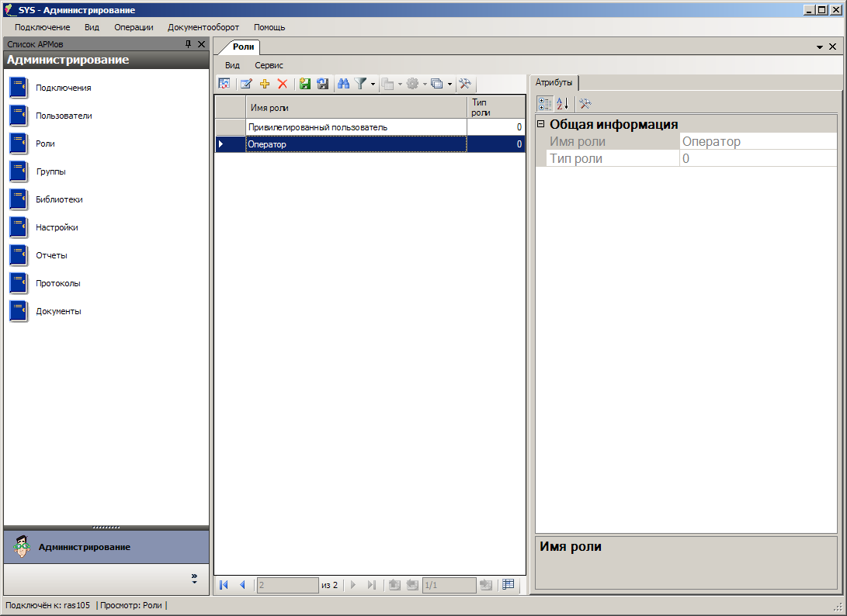Click the yellow plus add role icon

pyautogui.click(x=265, y=84)
